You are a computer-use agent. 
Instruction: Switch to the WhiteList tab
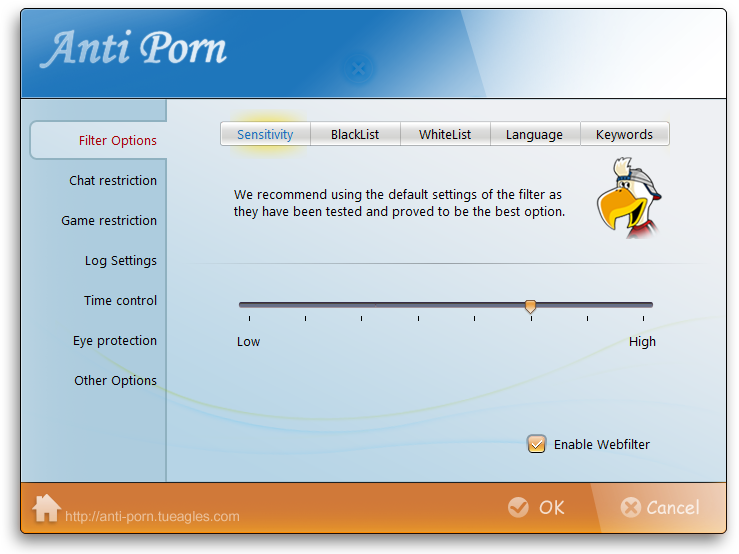[x=445, y=134]
